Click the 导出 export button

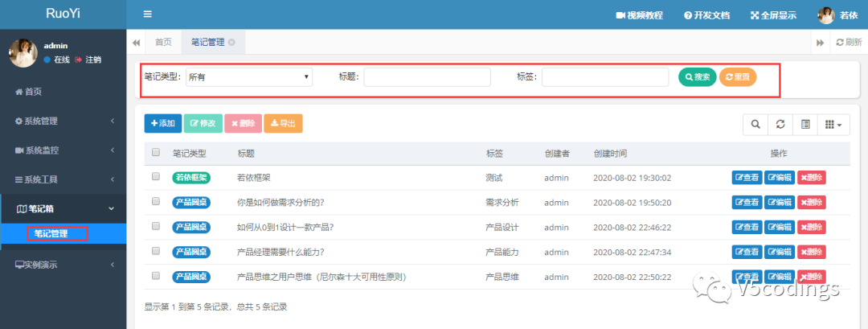coord(284,124)
